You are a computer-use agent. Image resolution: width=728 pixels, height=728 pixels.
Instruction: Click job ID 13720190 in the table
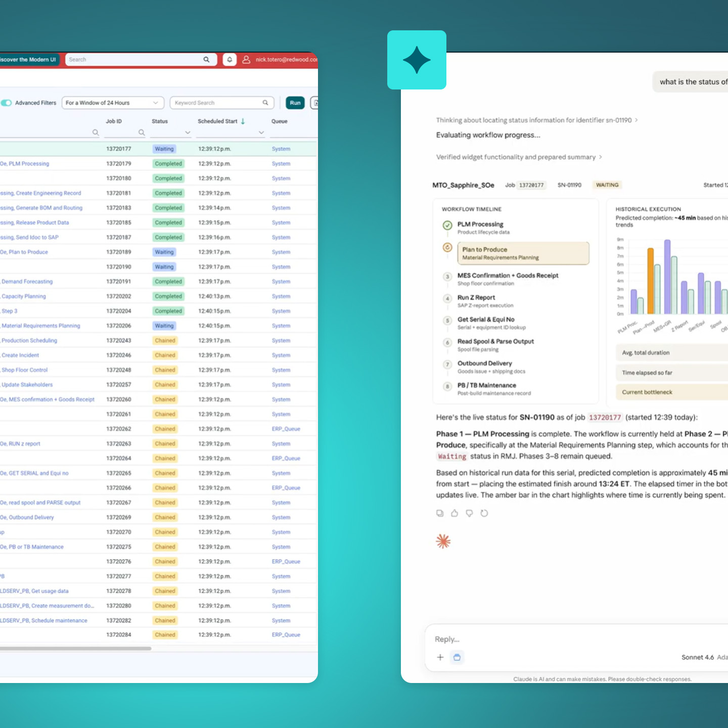(119, 267)
